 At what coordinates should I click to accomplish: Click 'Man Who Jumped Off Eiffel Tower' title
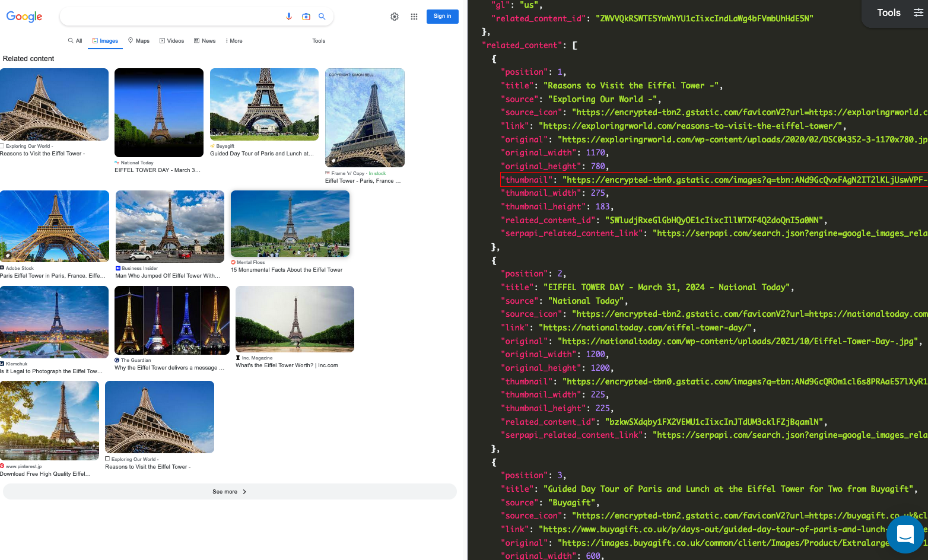pos(168,276)
